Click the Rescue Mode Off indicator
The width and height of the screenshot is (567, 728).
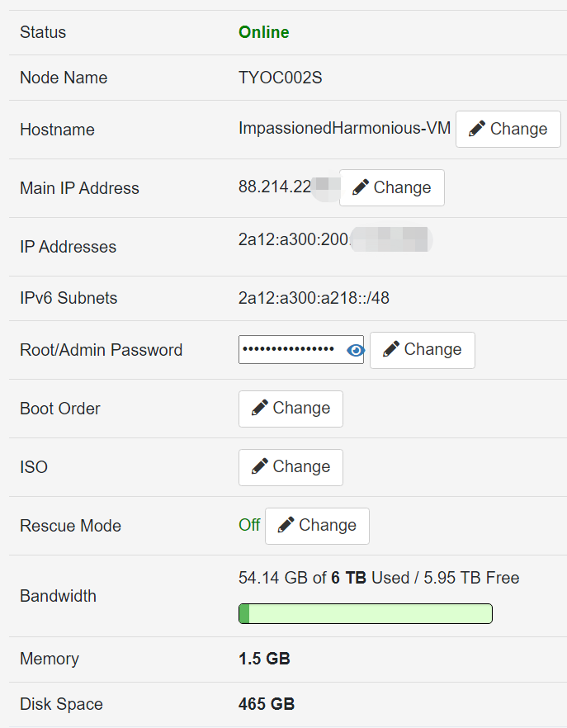click(249, 526)
